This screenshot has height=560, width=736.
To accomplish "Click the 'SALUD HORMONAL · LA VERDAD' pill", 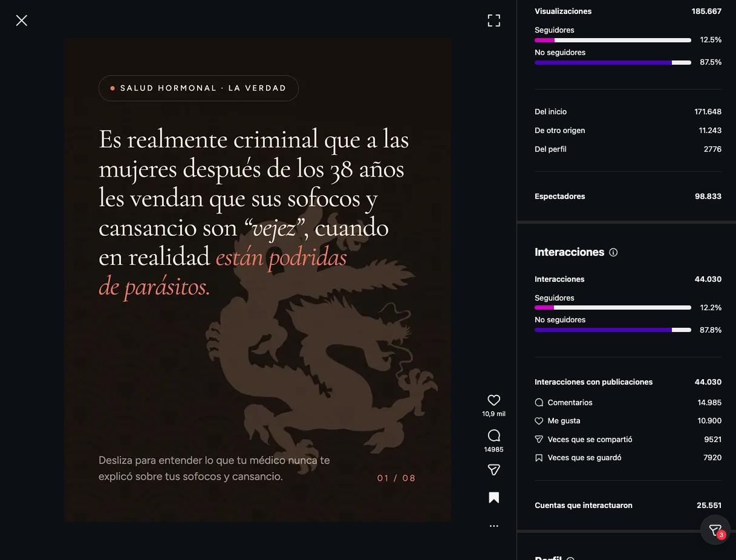I will pyautogui.click(x=198, y=88).
